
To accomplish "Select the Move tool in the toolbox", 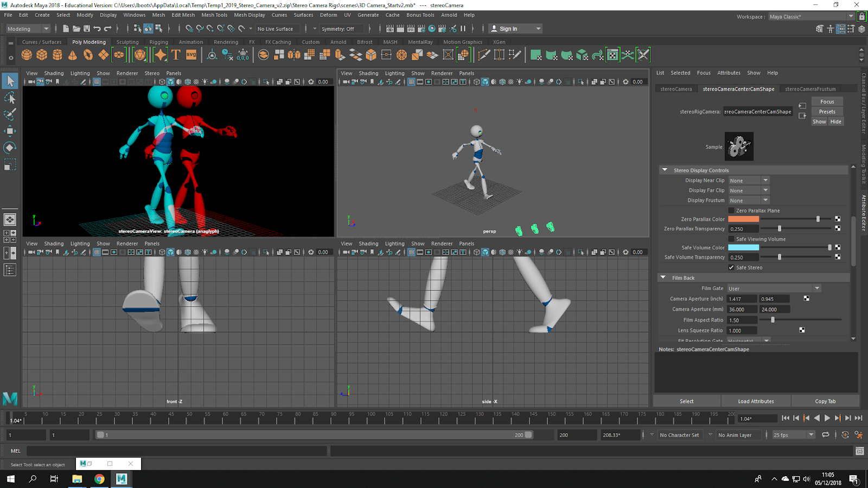I will [10, 131].
